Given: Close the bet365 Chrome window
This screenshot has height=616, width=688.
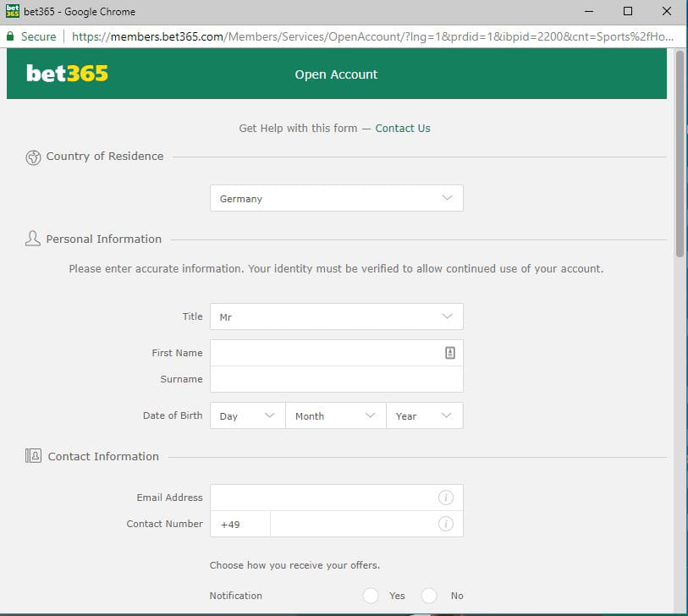Looking at the screenshot, I should pos(667,11).
